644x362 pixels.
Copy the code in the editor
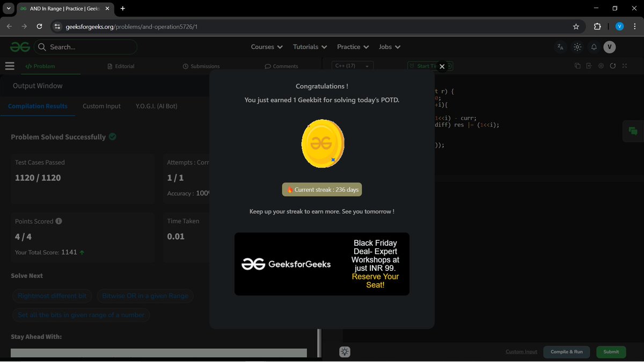tap(577, 65)
